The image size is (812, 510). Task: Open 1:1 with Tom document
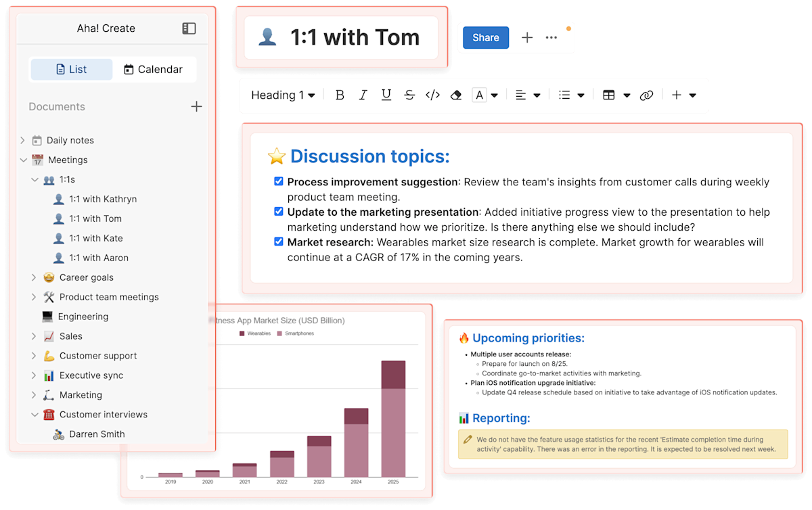point(95,218)
